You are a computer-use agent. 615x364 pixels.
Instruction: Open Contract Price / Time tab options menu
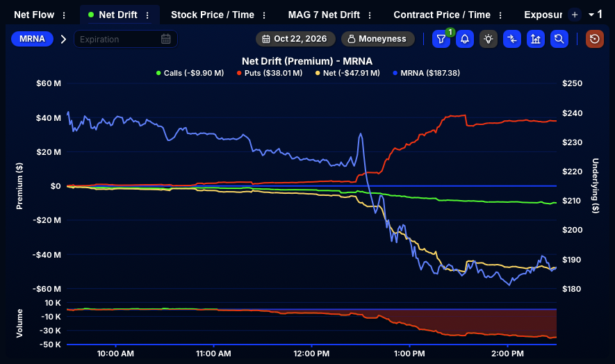[x=500, y=15]
